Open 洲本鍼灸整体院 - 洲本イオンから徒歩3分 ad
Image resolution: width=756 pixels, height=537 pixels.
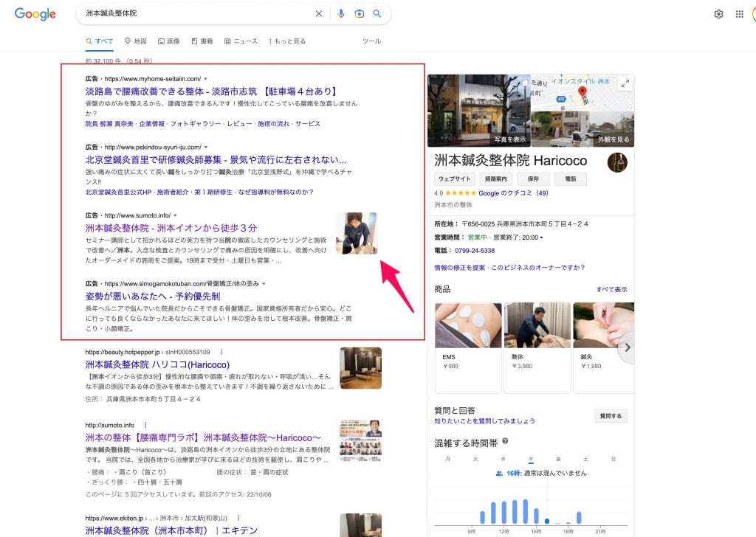tap(171, 228)
